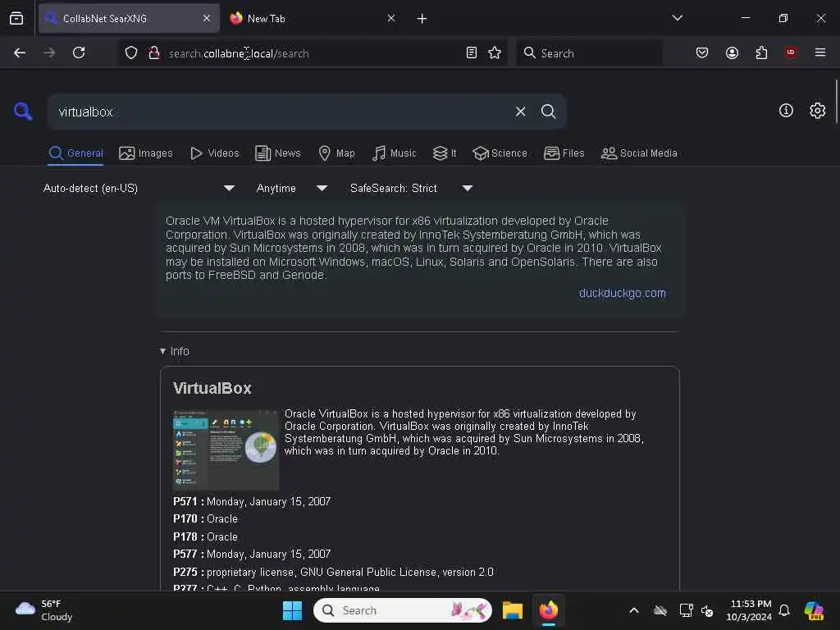Open the Windows Start menu
Screen dimensions: 840x630
[x=293, y=610]
